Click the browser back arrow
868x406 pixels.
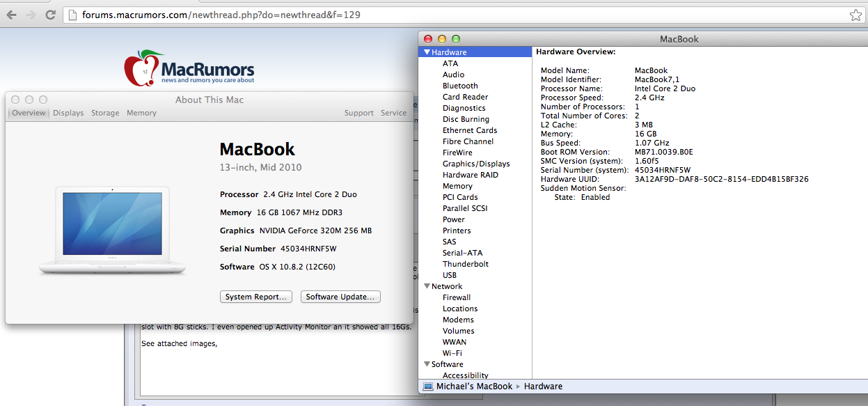click(x=10, y=15)
